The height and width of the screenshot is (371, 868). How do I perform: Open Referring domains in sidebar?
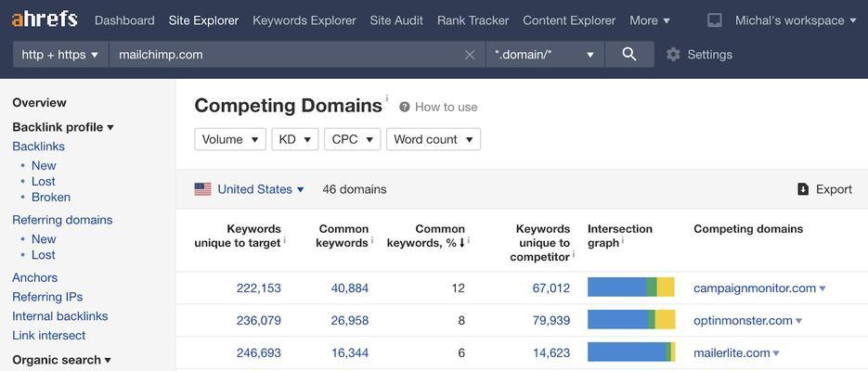click(x=62, y=220)
